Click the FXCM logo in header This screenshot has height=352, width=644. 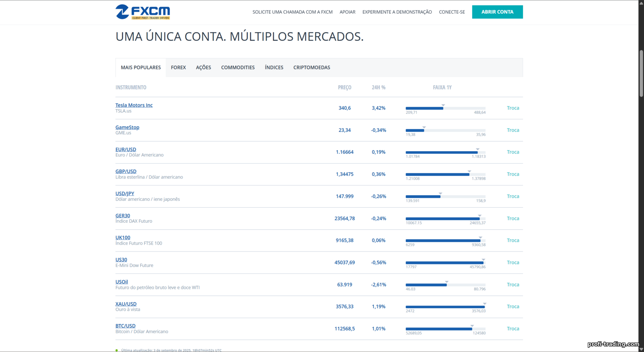[143, 12]
